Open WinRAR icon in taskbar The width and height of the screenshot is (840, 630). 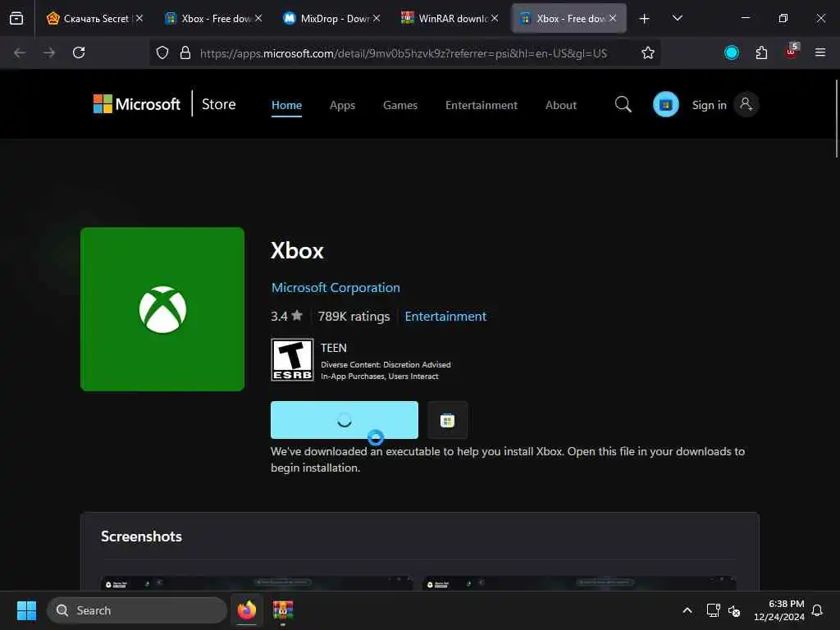tap(283, 610)
